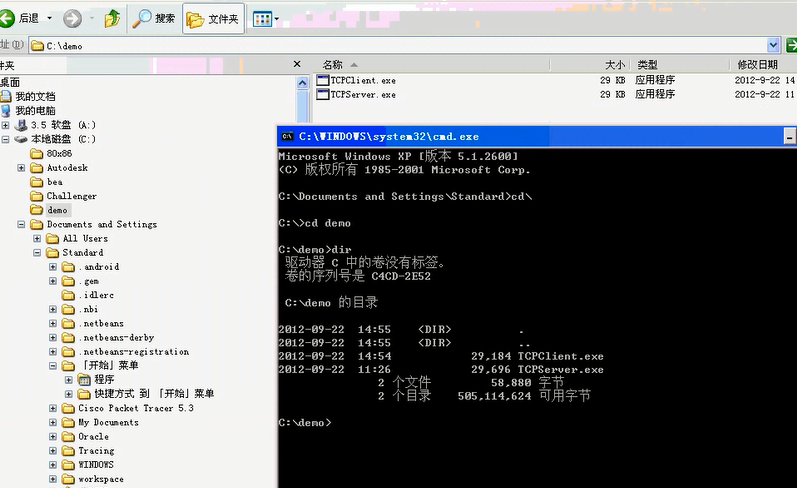Select My Computer (我的电脑) in tree
Screen dimensions: 797x488
coord(35,110)
